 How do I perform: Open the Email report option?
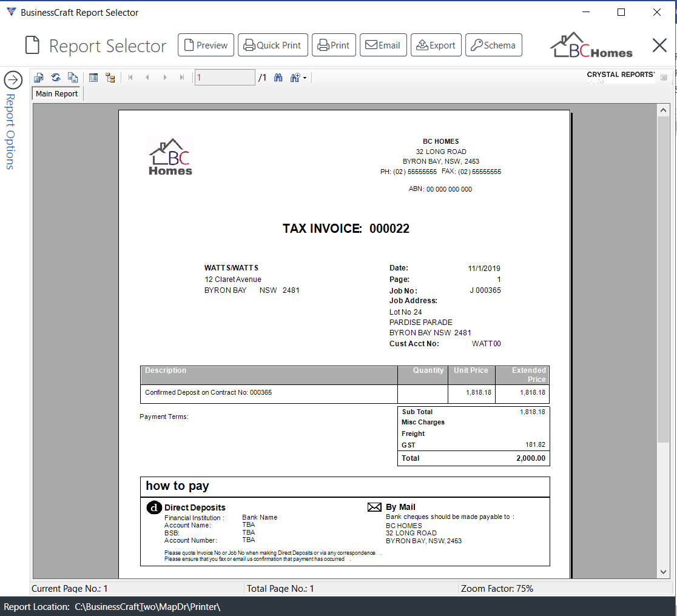point(383,45)
